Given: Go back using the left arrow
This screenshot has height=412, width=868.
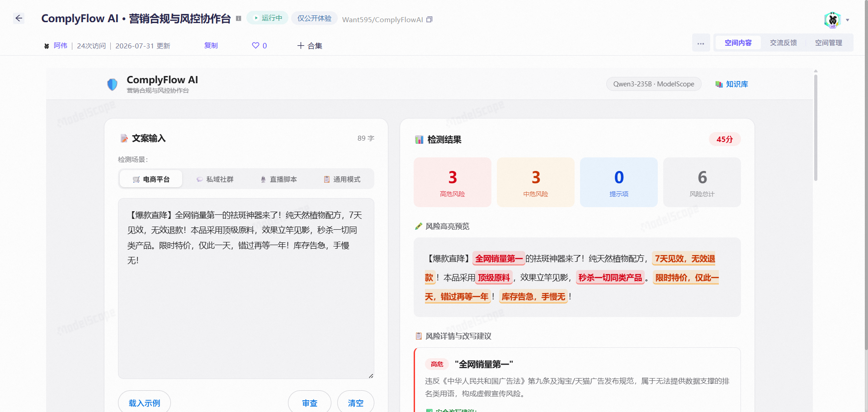Looking at the screenshot, I should (19, 18).
